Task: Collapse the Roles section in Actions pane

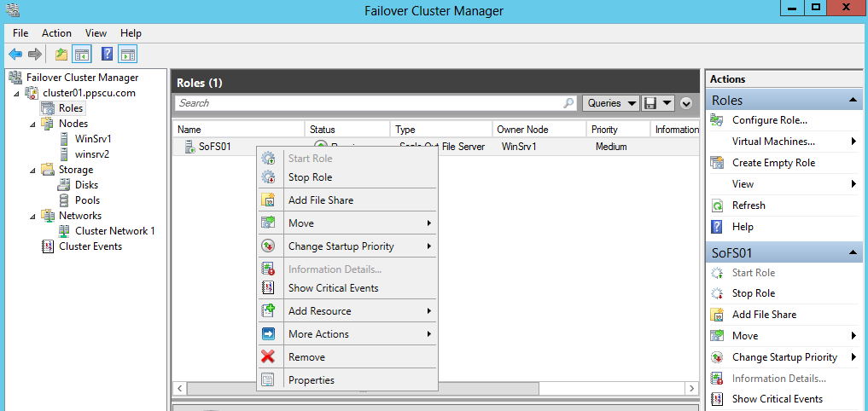Action: (852, 100)
